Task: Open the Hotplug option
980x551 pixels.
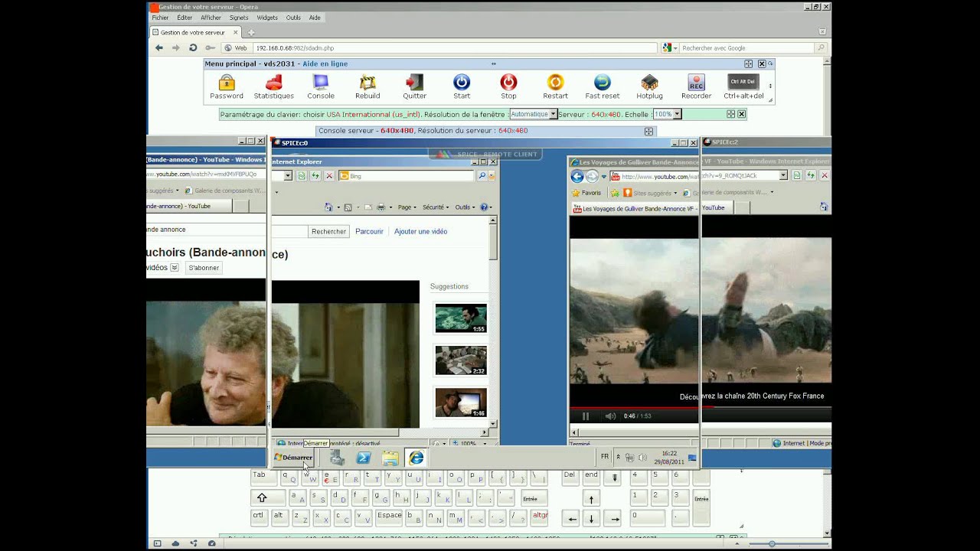Action: pyautogui.click(x=649, y=86)
